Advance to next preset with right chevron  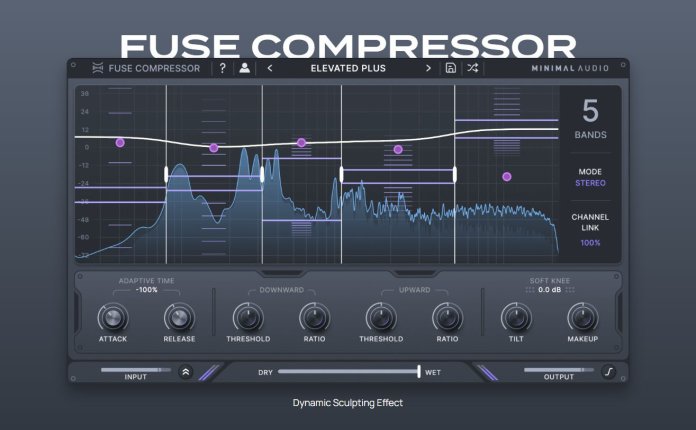428,68
